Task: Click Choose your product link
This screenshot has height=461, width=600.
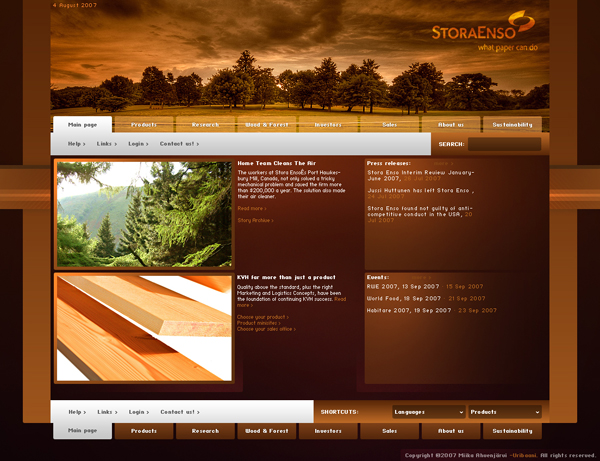Action: 262,317
